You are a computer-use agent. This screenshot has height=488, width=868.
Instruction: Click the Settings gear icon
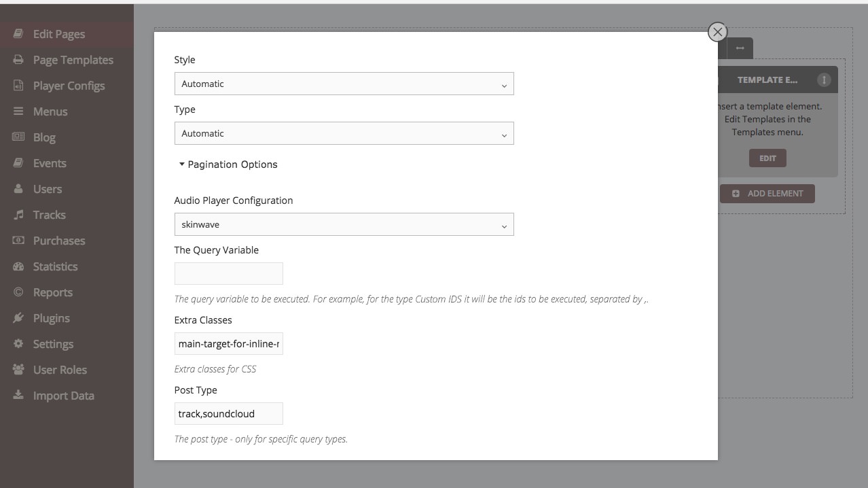18,344
